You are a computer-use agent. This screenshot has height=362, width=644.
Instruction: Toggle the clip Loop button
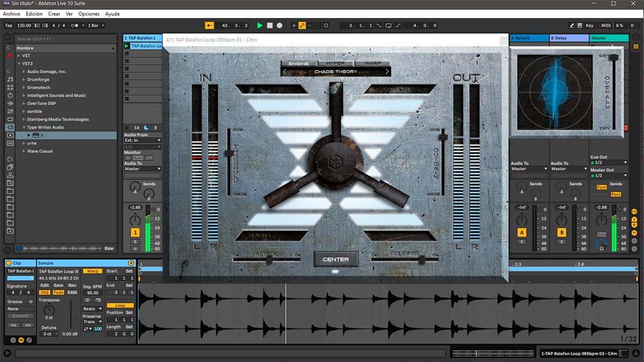click(x=120, y=306)
